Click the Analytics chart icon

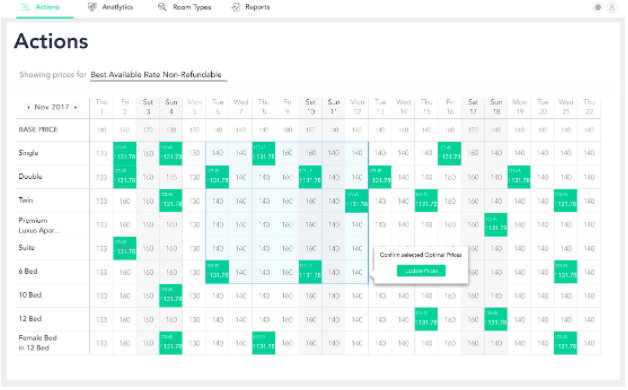[92, 7]
